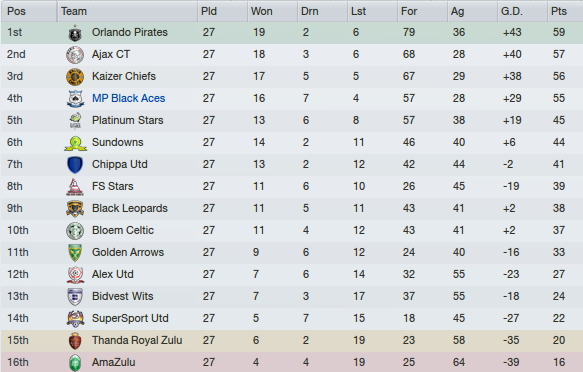Click the Thanda Royal Zulu crest
Screen dimensions: 583x372
[75, 341]
